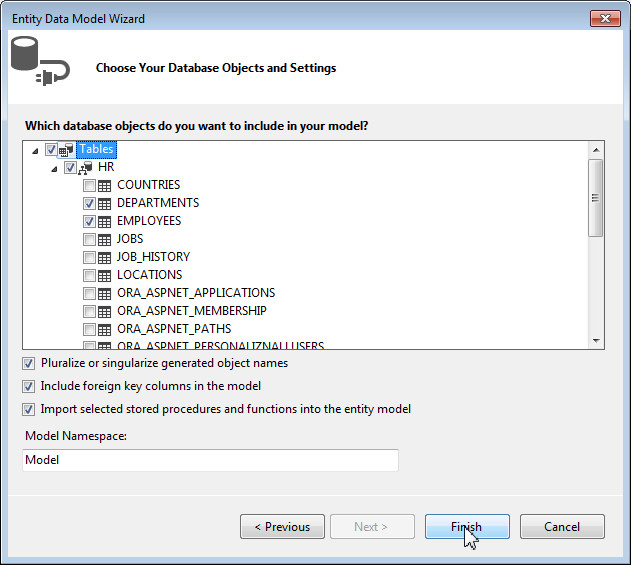Viewport: 631px width, 565px height.
Task: Toggle Import selected stored procedures option
Action: click(28, 410)
